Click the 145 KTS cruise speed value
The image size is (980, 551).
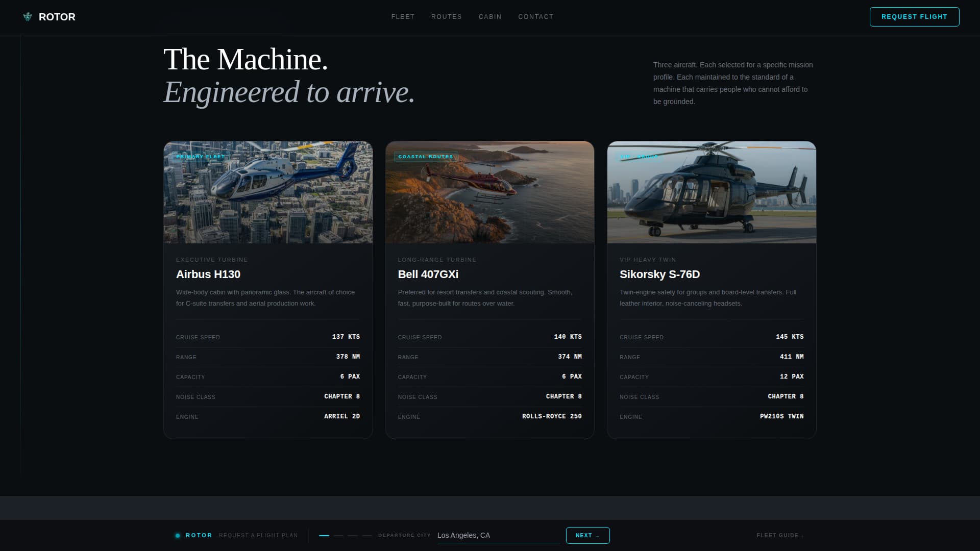pyautogui.click(x=790, y=337)
